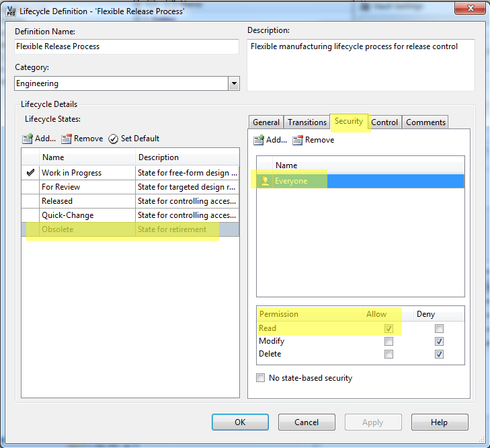
Task: Click Remove icon in Security tab
Action: pos(298,140)
